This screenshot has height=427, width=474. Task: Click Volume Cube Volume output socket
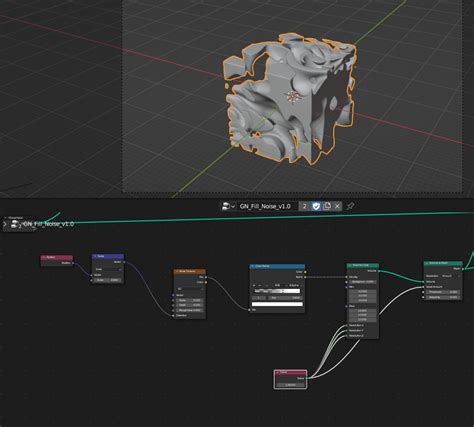[379, 271]
